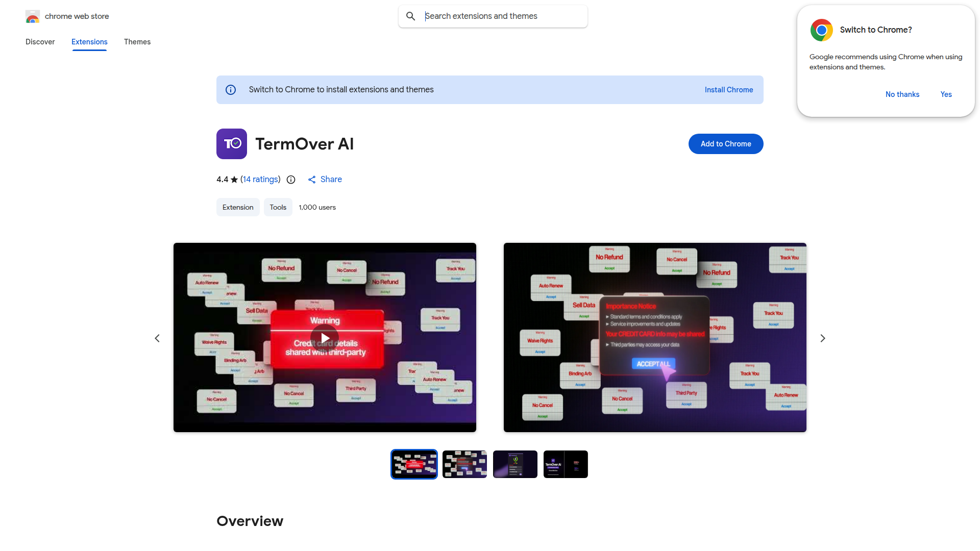The height and width of the screenshot is (551, 980).
Task: Open the Discover tab
Action: tap(40, 42)
